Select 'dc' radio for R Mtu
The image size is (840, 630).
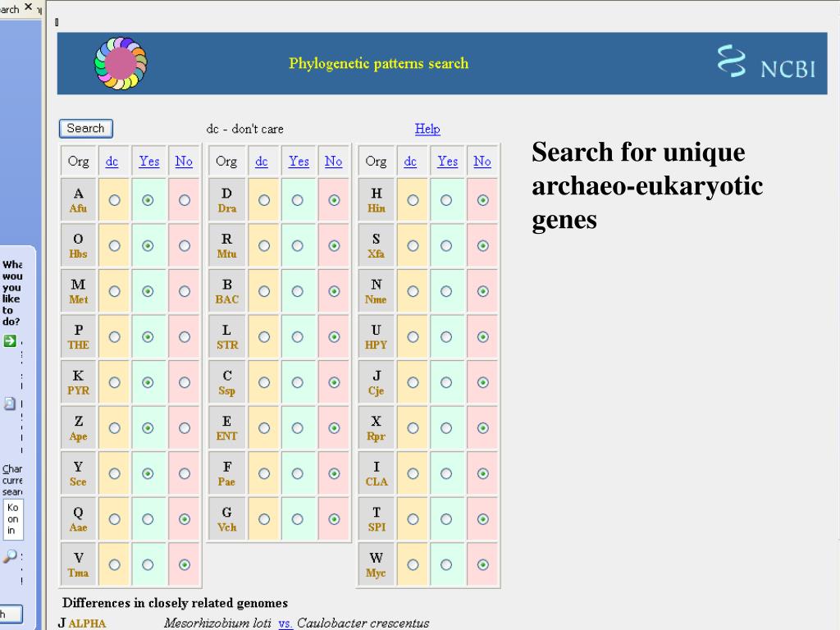[x=264, y=246]
